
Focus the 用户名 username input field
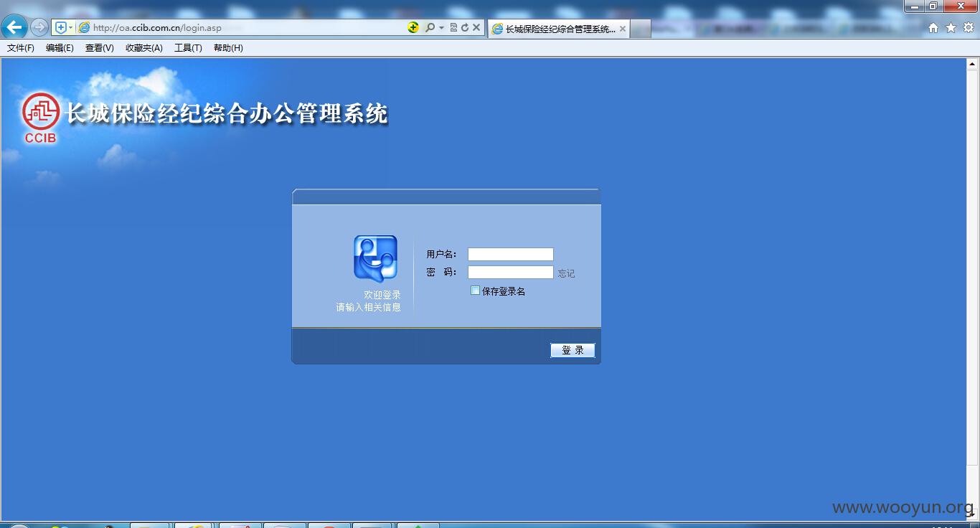pos(511,254)
